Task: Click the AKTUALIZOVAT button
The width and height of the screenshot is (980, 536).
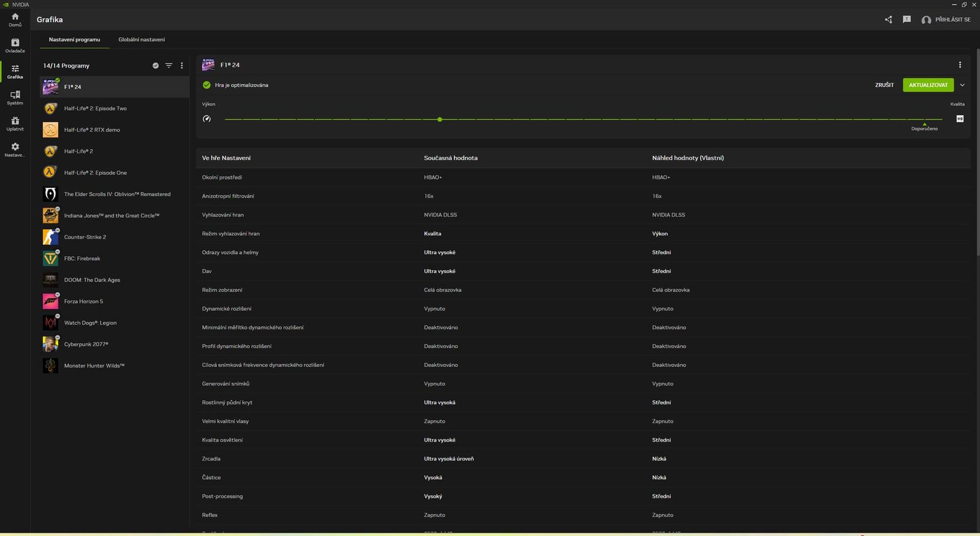Action: pyautogui.click(x=928, y=85)
